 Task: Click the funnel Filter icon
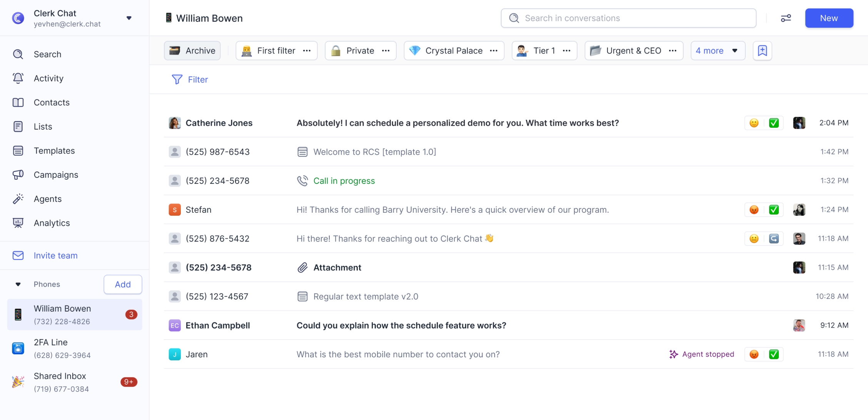coord(177,79)
